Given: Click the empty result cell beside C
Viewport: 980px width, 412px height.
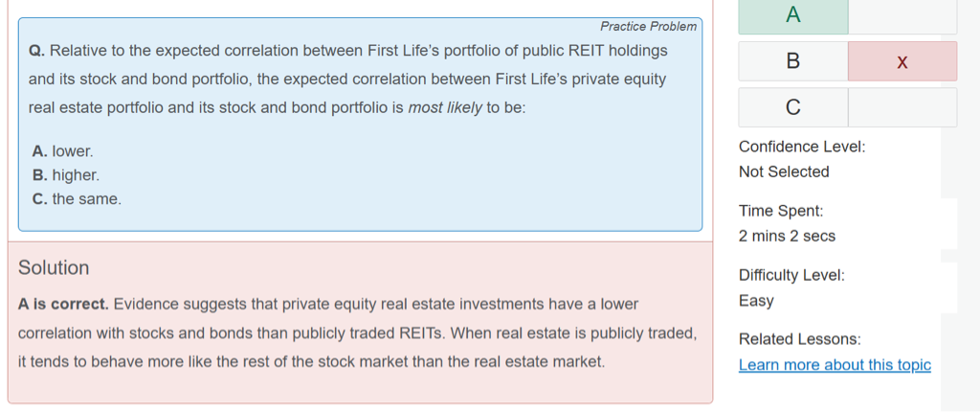Looking at the screenshot, I should pos(902,107).
